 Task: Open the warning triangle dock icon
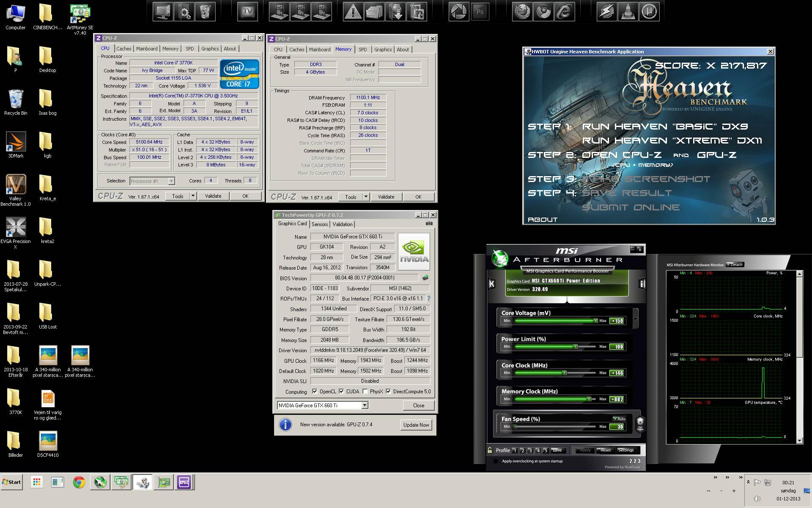pos(353,11)
